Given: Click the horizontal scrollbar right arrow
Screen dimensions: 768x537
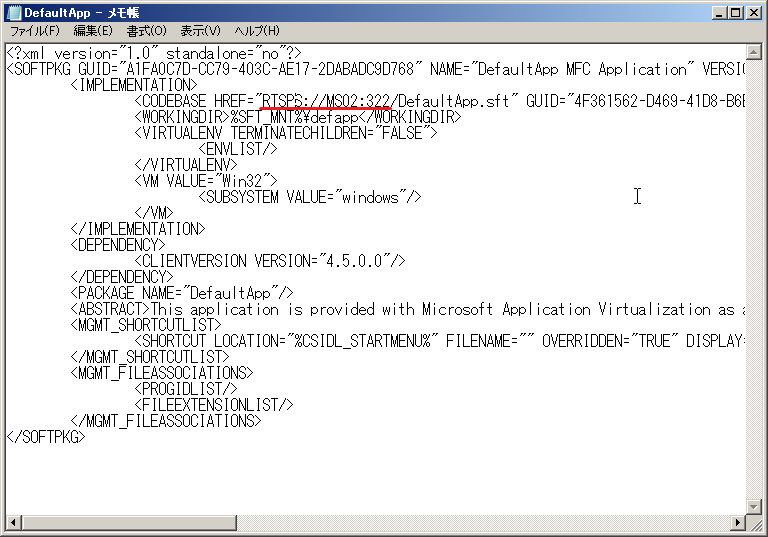Looking at the screenshot, I should (x=738, y=523).
